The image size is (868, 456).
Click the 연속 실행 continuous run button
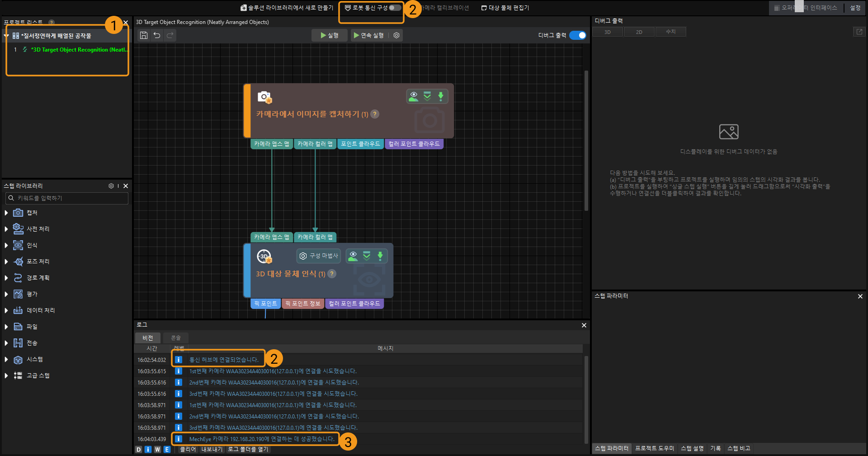(x=369, y=35)
